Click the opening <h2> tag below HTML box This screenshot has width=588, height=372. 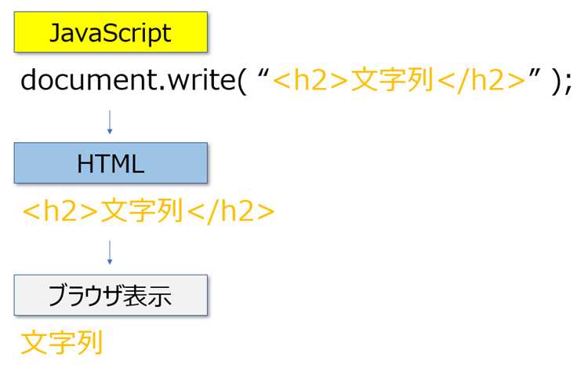[x=60, y=212]
